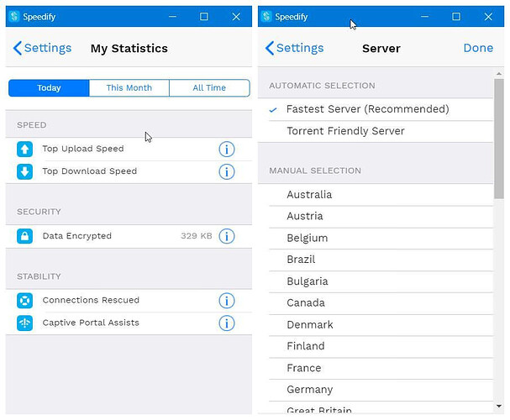Minimize the My Statistics window
This screenshot has width=510, height=420.
click(x=173, y=16)
